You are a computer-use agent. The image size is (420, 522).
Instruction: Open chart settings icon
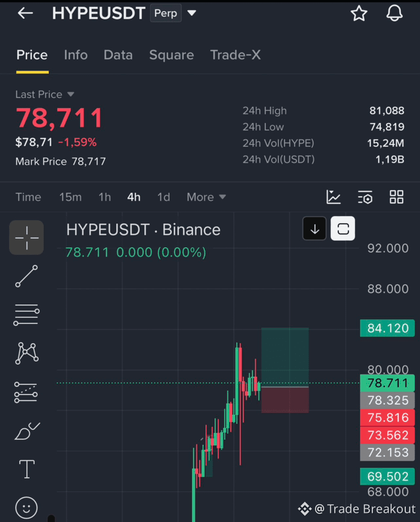click(x=365, y=197)
